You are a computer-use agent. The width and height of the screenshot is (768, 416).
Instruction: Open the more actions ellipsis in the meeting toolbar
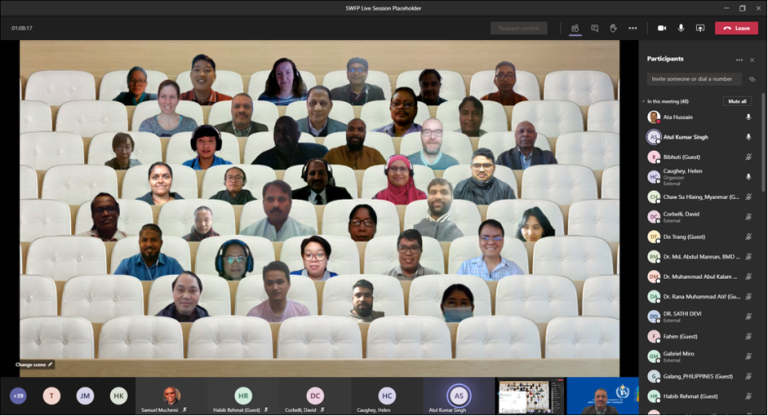coord(633,28)
